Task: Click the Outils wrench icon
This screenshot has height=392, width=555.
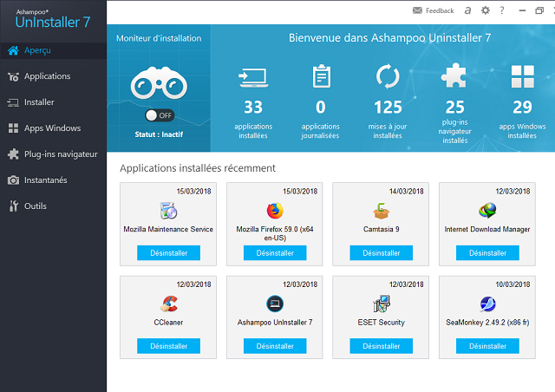Action: 14,206
